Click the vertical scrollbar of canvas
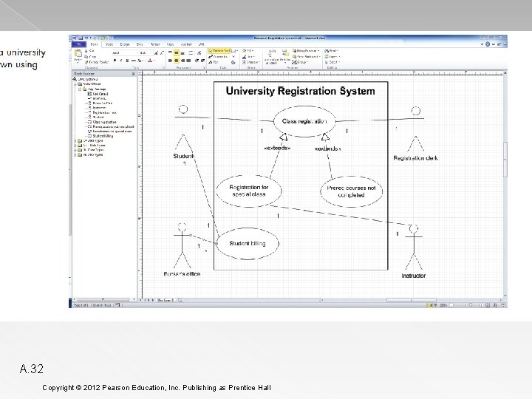This screenshot has width=532, height=399. tap(505, 160)
